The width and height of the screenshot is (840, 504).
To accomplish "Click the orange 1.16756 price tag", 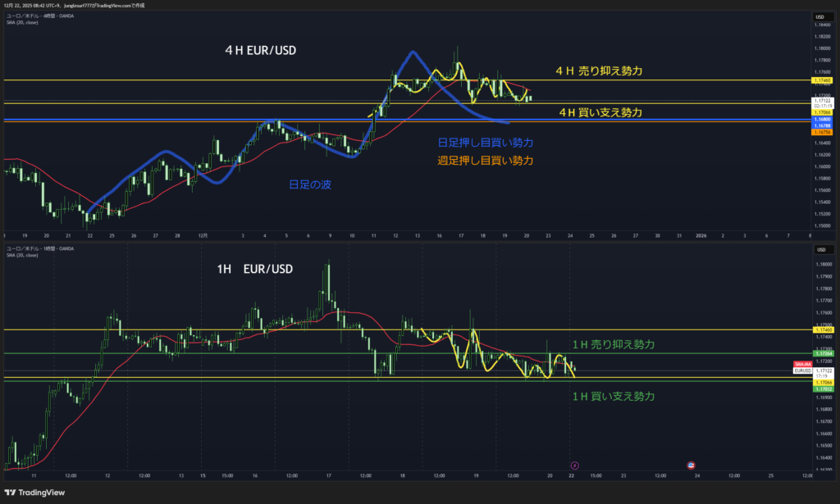I will 823,131.
